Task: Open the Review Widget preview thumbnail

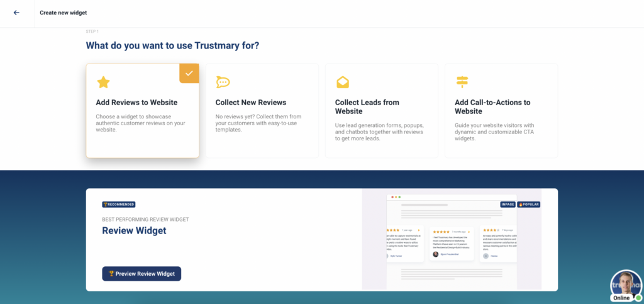Action: pos(452,240)
